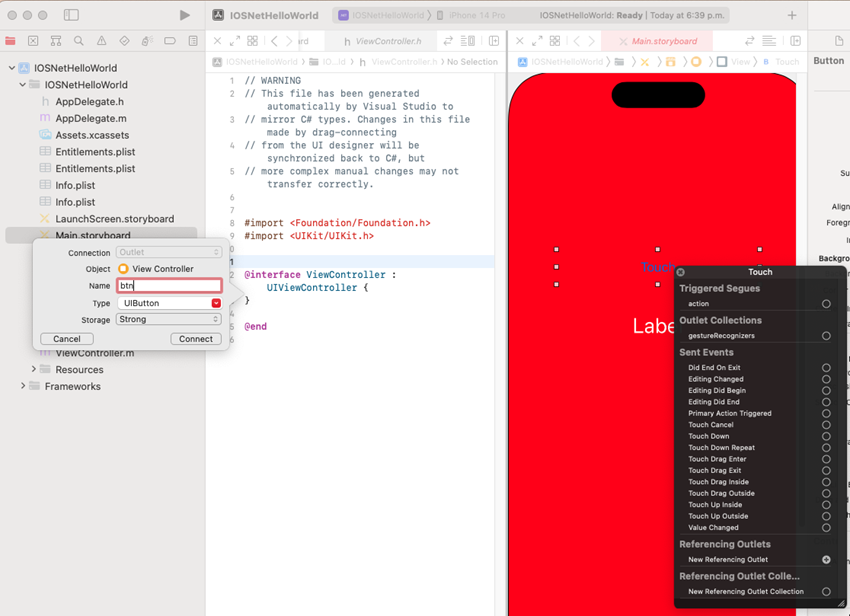850x616 pixels.
Task: Connect the Touch Up Inside event circle
Action: [827, 504]
